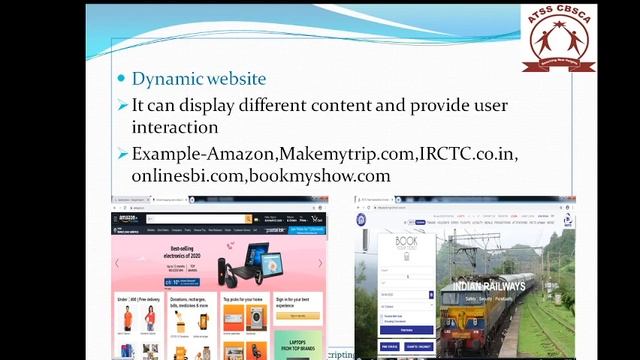Tick the second checkbox in IRCTC booking form
640x360 pixels.
click(x=382, y=321)
